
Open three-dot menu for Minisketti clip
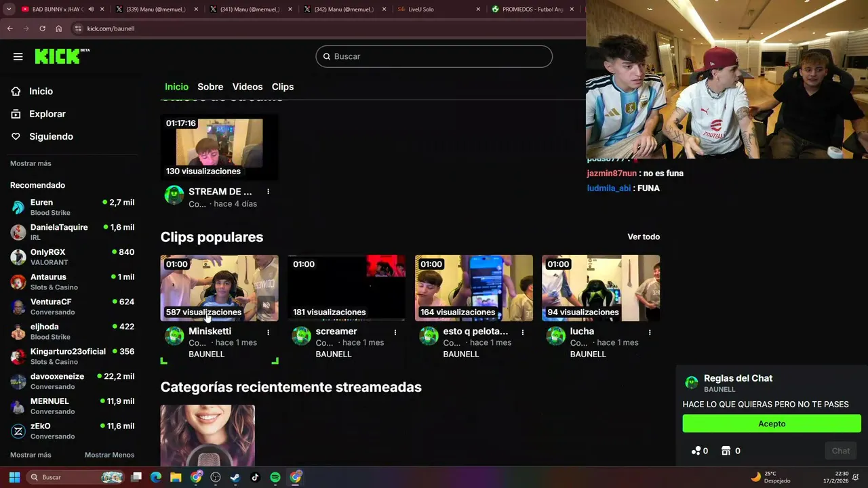[x=268, y=332]
